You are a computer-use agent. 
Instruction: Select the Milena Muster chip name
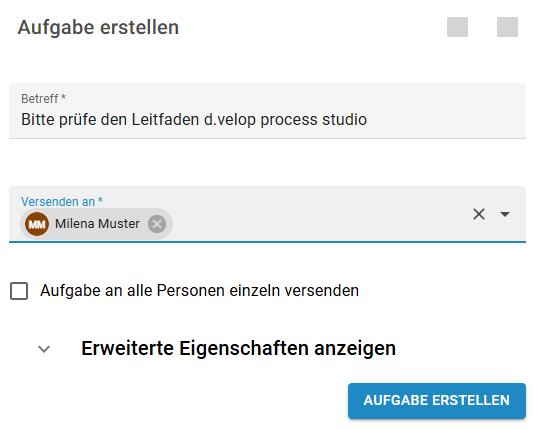click(x=97, y=224)
